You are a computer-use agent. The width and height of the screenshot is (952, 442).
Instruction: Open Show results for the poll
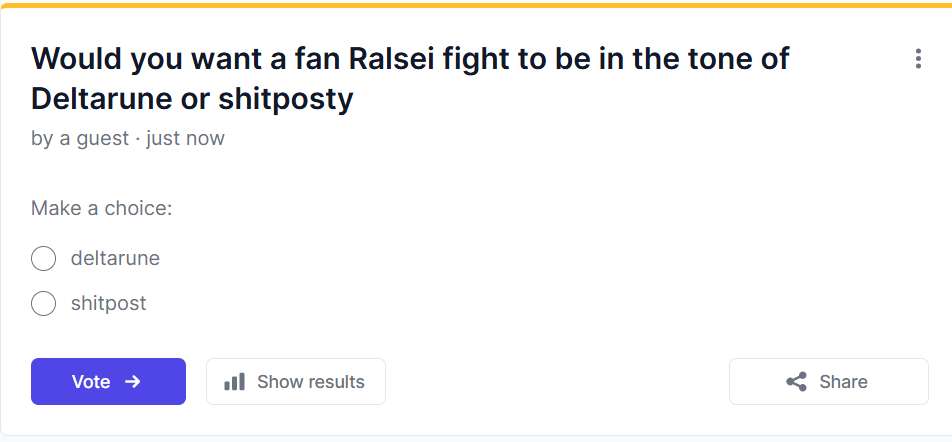[295, 381]
